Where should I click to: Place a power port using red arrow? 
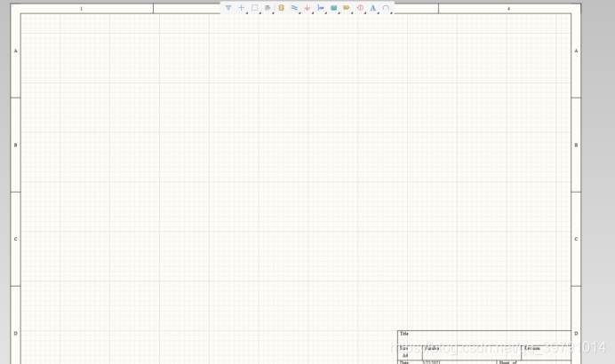[x=307, y=8]
